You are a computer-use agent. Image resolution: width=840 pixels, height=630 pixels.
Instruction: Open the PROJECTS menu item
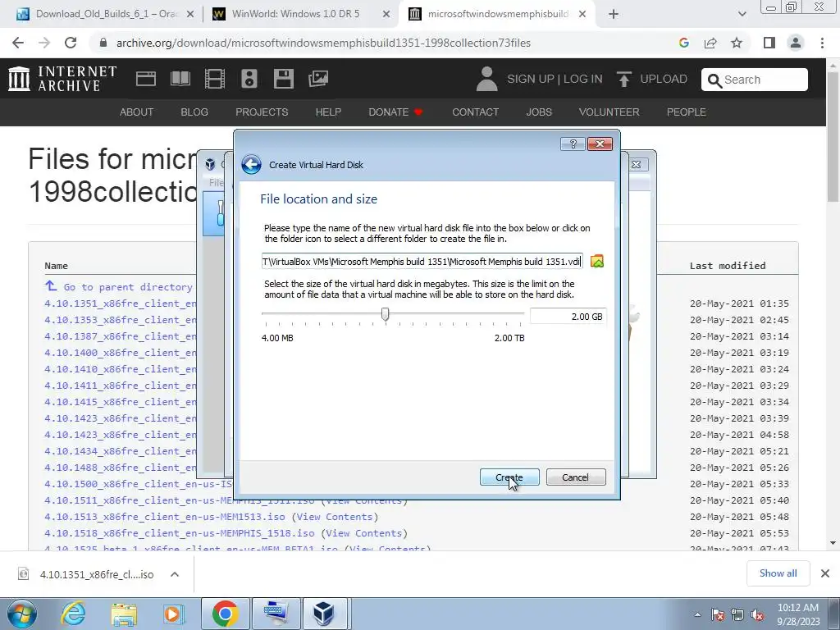click(262, 112)
